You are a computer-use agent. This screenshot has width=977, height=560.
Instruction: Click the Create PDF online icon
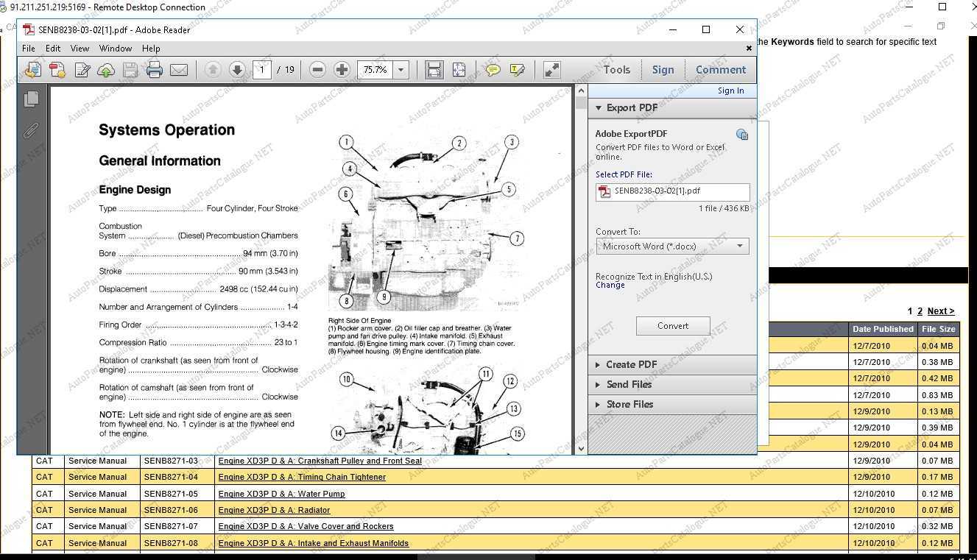point(57,70)
